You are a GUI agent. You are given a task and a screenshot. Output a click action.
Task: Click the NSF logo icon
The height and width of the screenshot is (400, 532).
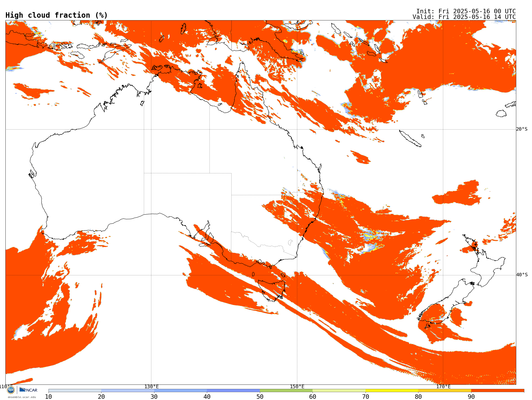coord(11,390)
